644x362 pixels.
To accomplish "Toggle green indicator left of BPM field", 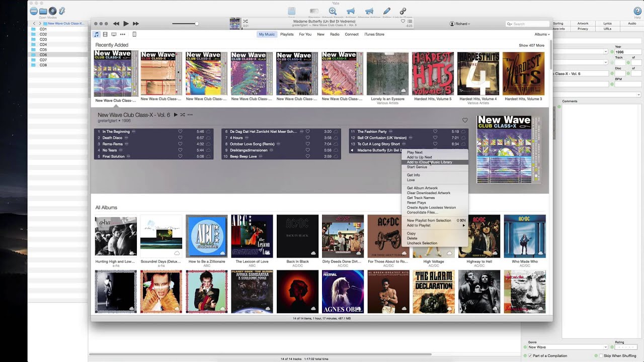I will click(x=612, y=84).
